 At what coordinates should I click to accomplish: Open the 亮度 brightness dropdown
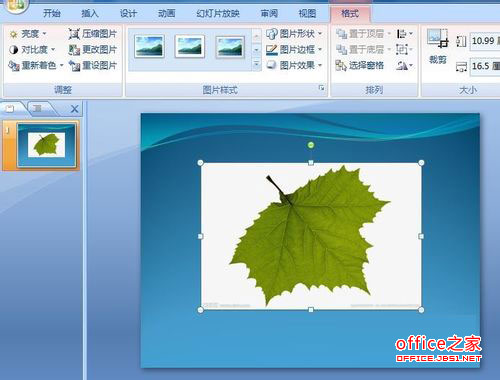click(28, 34)
